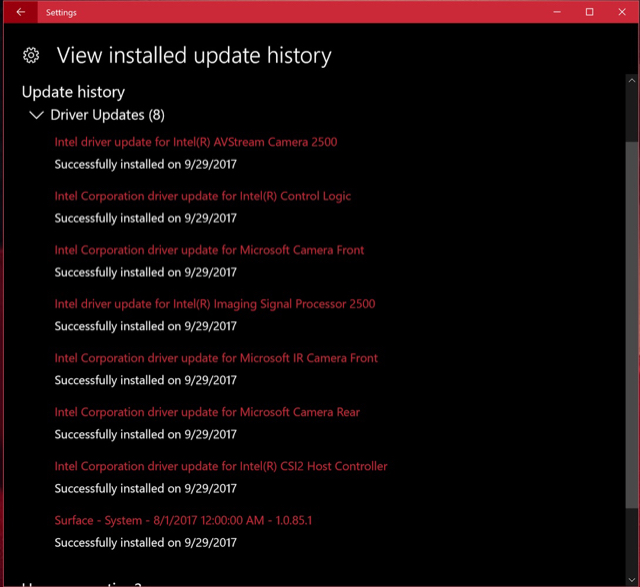
Task: Click install status under AVStream Camera 2500
Action: point(146,165)
